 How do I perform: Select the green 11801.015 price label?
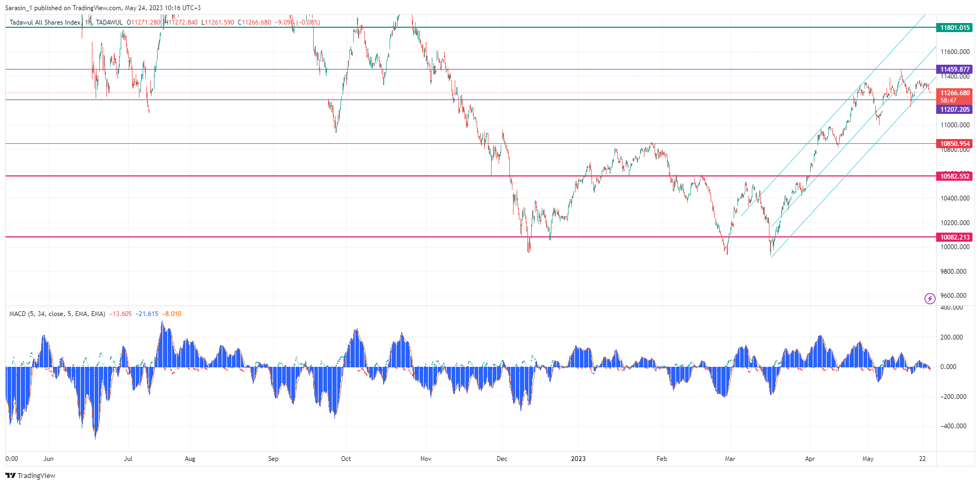[955, 28]
